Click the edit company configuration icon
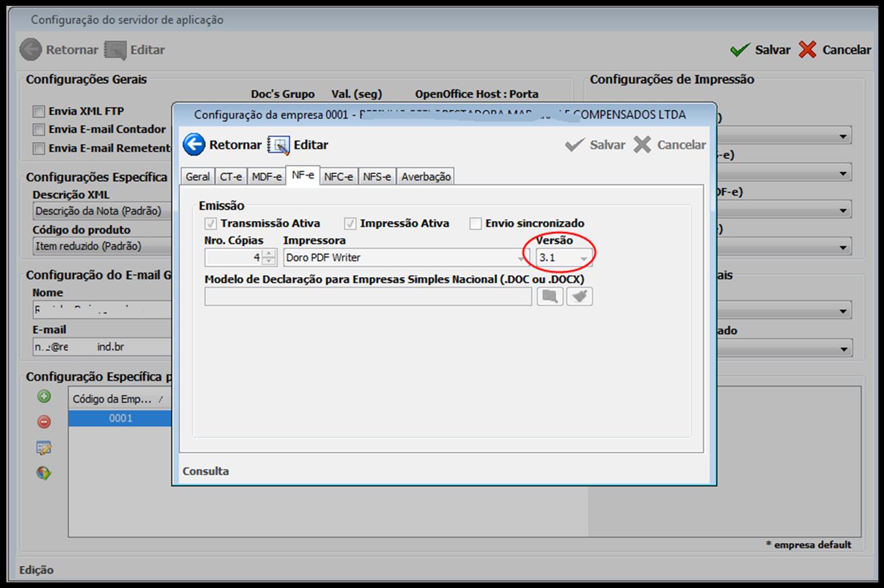Image resolution: width=884 pixels, height=588 pixels. 44,448
